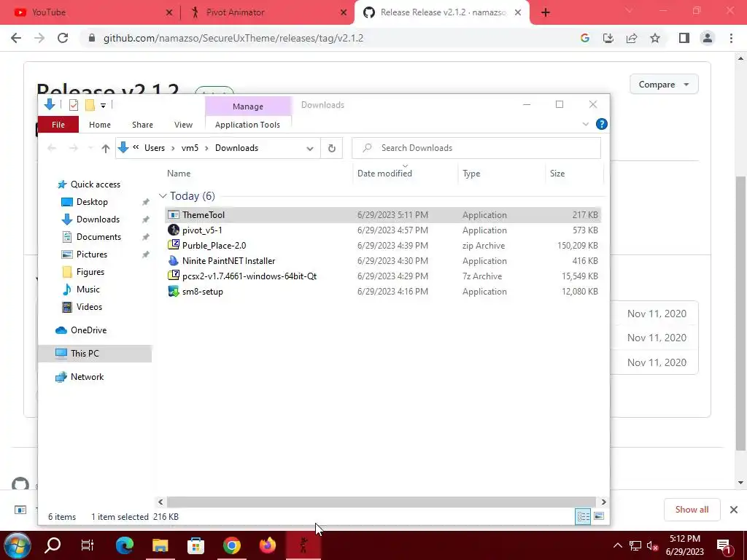Open Microsoft Edge from the taskbar

coord(125,545)
